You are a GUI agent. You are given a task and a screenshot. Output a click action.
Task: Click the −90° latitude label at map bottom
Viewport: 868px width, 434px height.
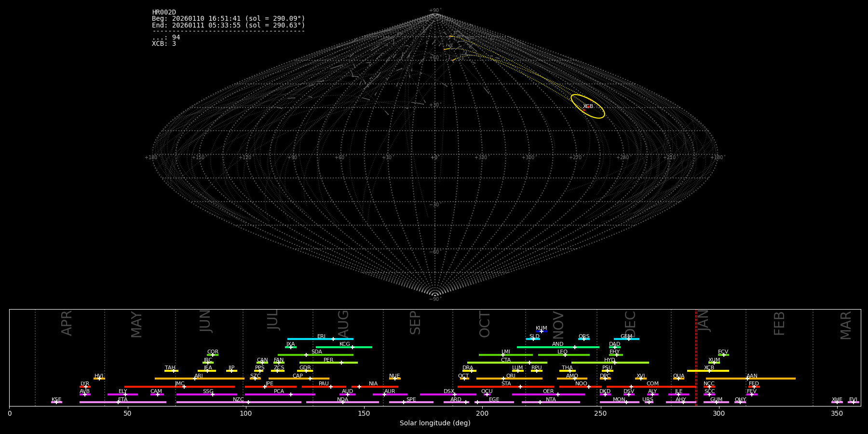435,299
